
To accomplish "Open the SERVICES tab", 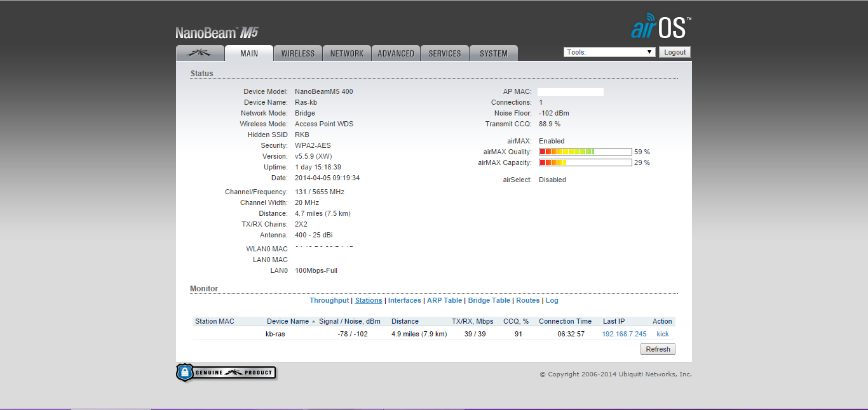I will 445,53.
